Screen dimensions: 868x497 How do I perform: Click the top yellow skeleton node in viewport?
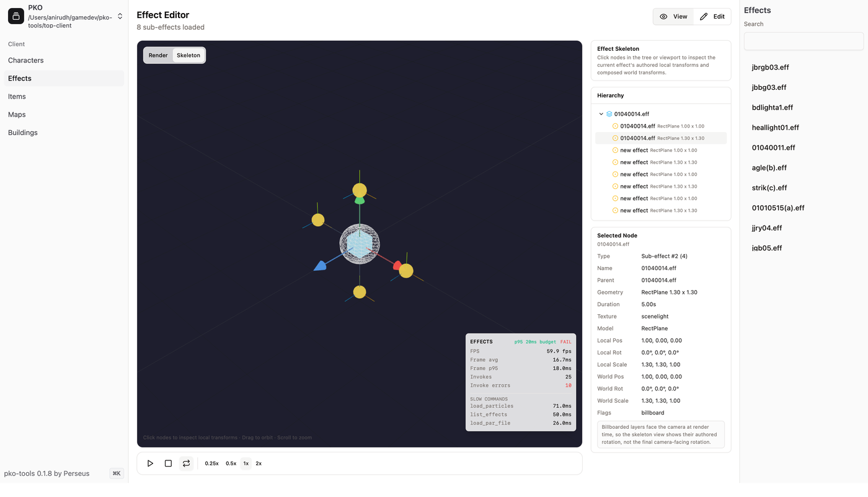360,190
